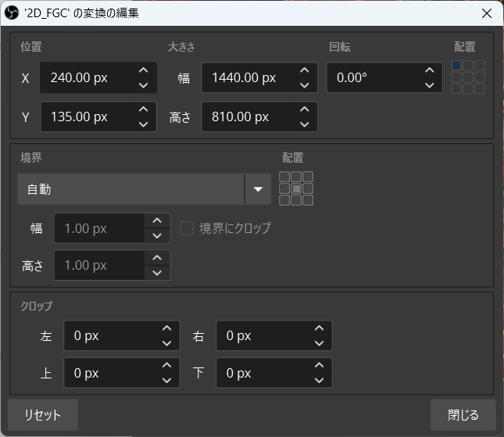The image size is (504, 437).
Task: Decrease the 右 crop value
Action: (x=319, y=343)
